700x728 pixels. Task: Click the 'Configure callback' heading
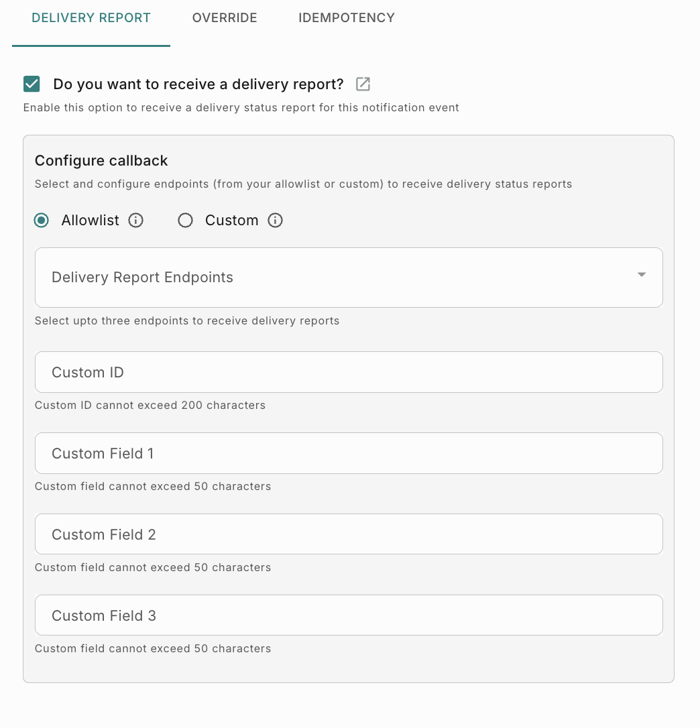[101, 161]
